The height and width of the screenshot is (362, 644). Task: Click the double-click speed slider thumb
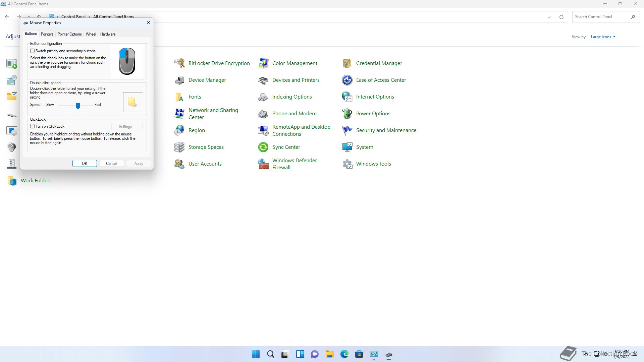pos(78,106)
